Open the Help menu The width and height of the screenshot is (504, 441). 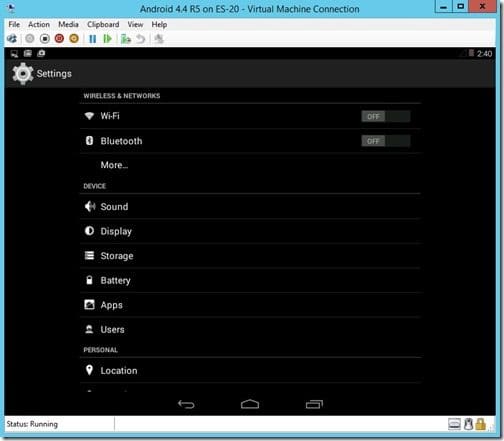coord(159,24)
